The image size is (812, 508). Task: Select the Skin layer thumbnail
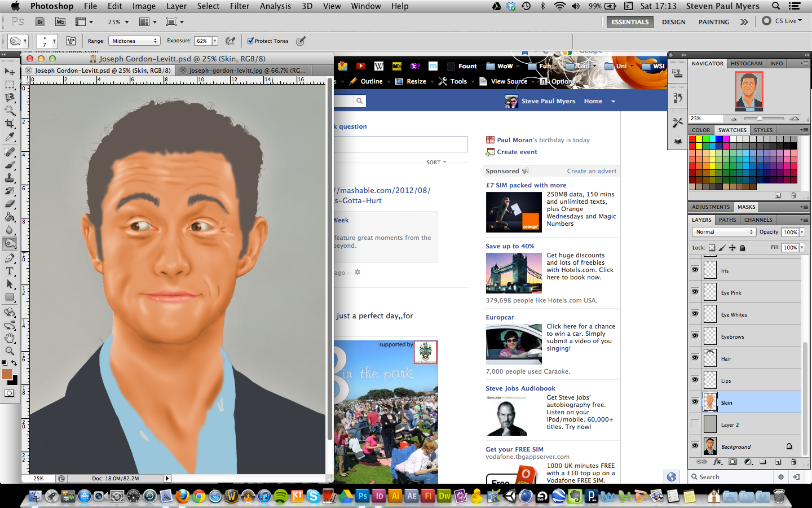pos(710,402)
